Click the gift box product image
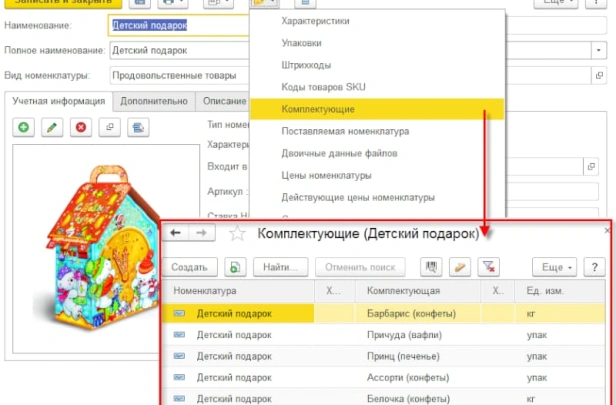The height and width of the screenshot is (405, 616). point(102,248)
